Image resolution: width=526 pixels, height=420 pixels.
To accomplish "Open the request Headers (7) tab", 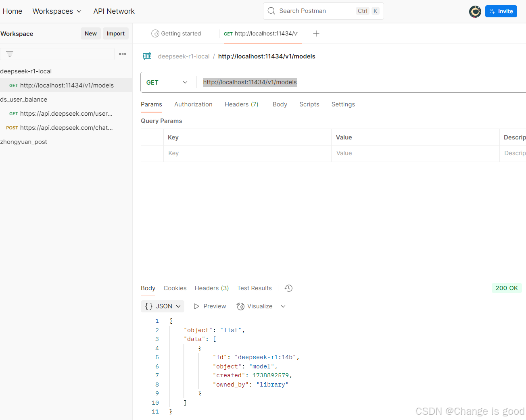I will tap(242, 104).
